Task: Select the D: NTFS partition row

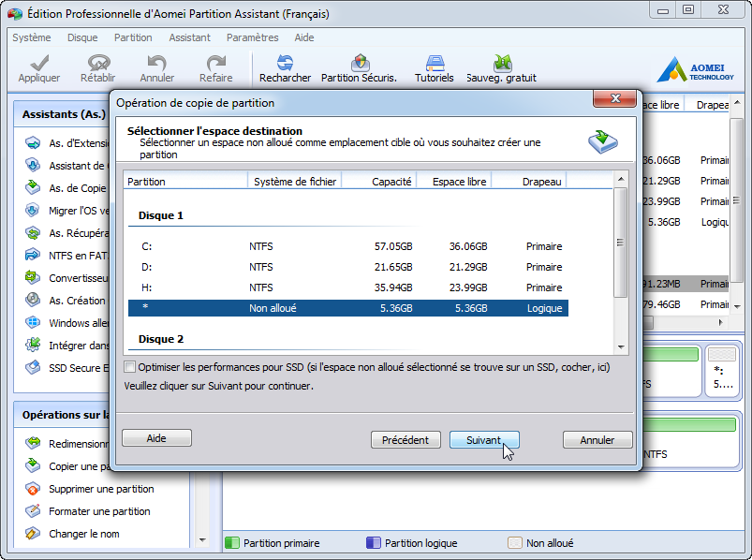Action: tap(348, 267)
